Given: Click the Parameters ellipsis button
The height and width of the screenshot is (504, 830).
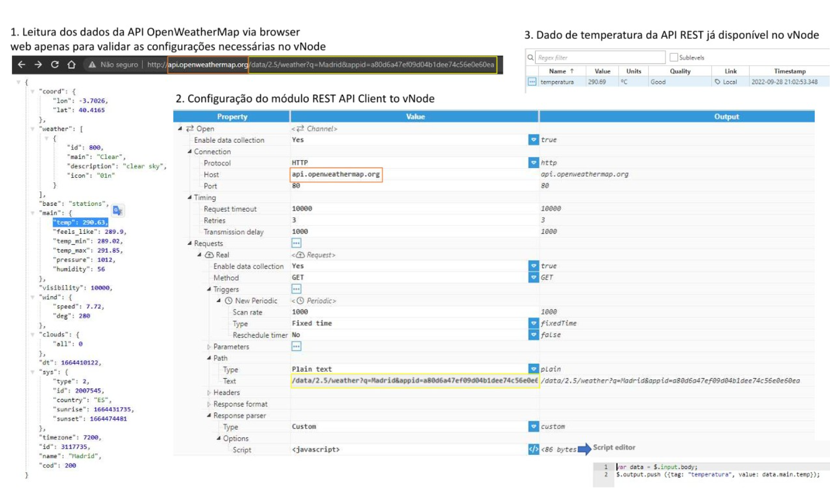Looking at the screenshot, I should [x=296, y=347].
